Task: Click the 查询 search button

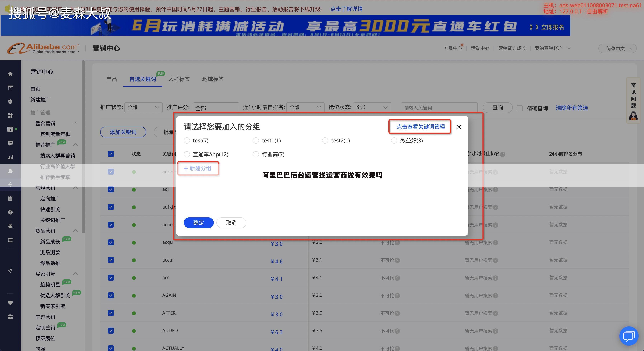Action: [498, 108]
